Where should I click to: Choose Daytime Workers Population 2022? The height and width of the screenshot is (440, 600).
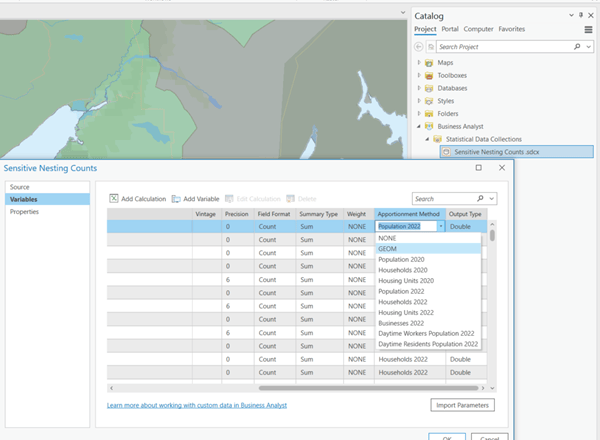point(428,333)
